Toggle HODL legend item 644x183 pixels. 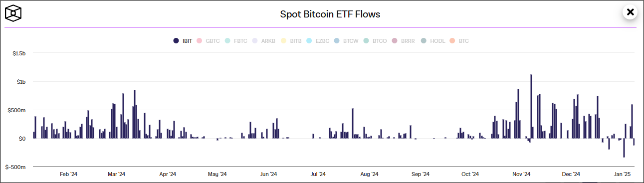[433, 41]
